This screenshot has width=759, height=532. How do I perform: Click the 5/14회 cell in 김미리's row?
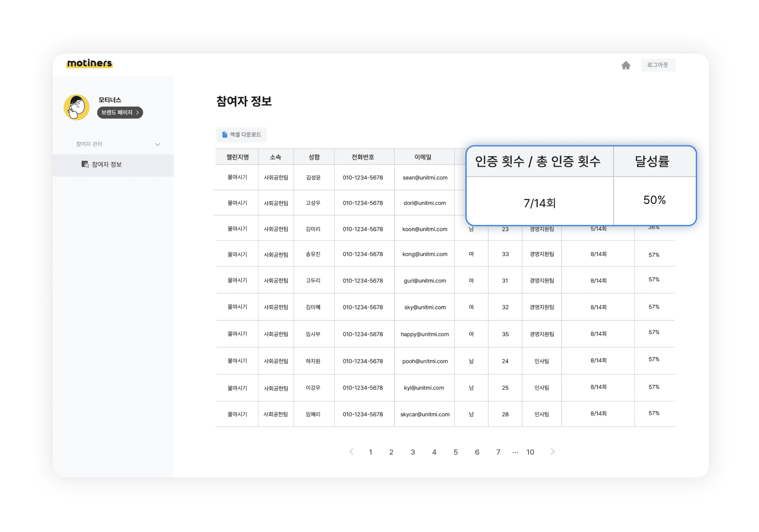point(599,229)
